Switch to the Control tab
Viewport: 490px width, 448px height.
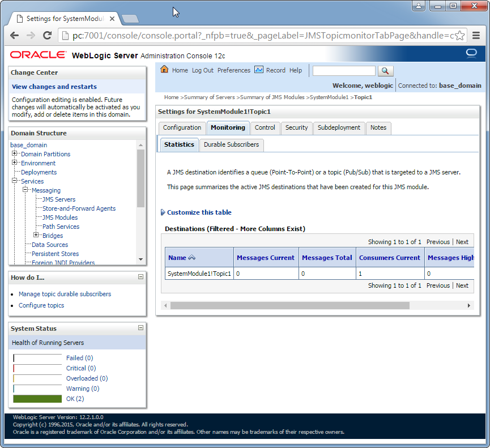tap(265, 128)
